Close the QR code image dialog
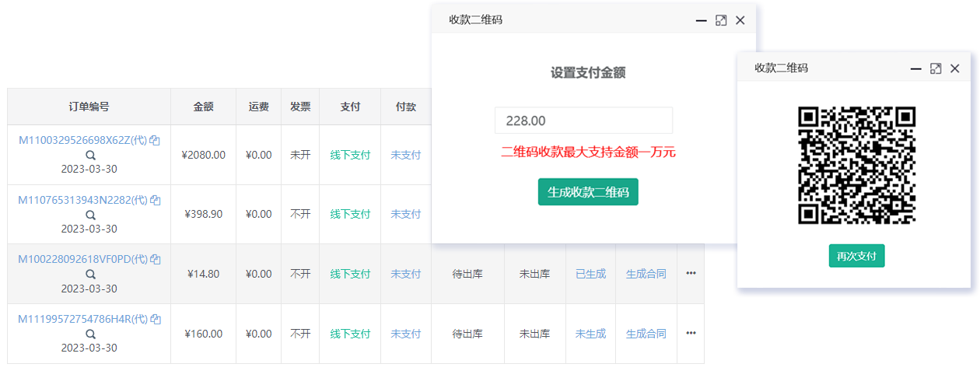Viewport: 980px width, 371px height. (955, 68)
